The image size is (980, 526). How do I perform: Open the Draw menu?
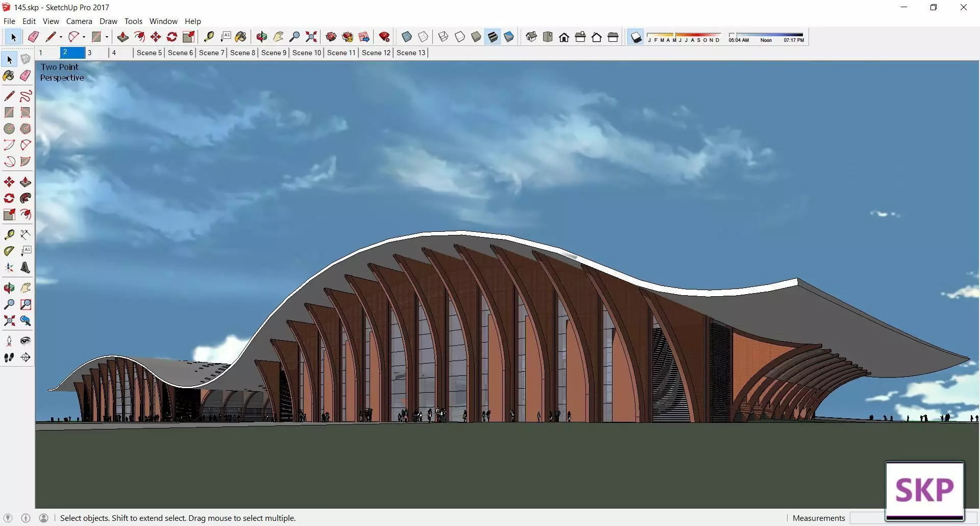pyautogui.click(x=108, y=21)
